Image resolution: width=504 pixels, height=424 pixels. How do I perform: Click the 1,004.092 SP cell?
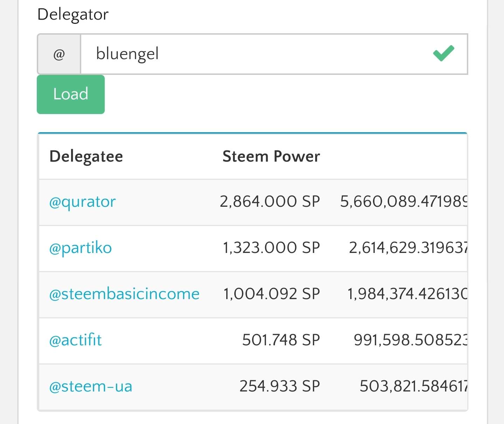[x=271, y=294]
